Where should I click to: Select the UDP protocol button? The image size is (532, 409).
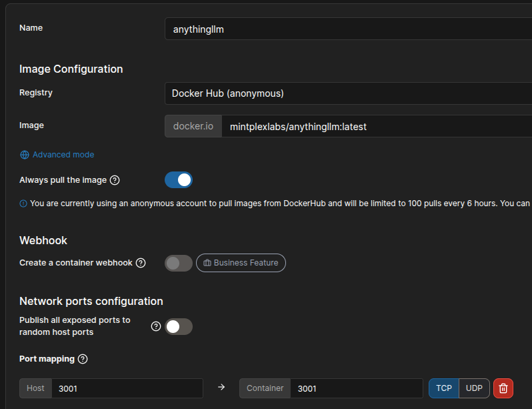474,388
